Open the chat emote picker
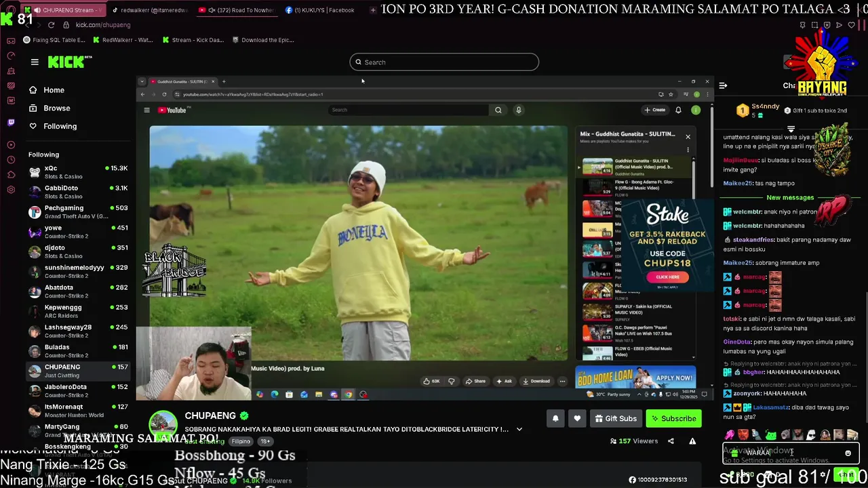 (848, 453)
